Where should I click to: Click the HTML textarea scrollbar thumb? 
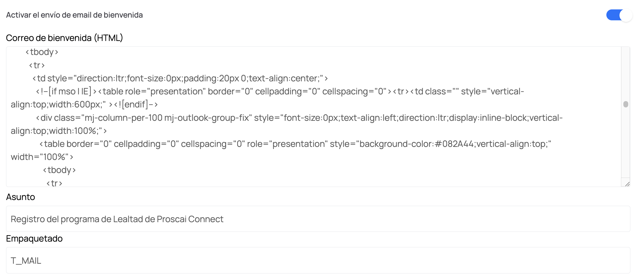pos(625,104)
